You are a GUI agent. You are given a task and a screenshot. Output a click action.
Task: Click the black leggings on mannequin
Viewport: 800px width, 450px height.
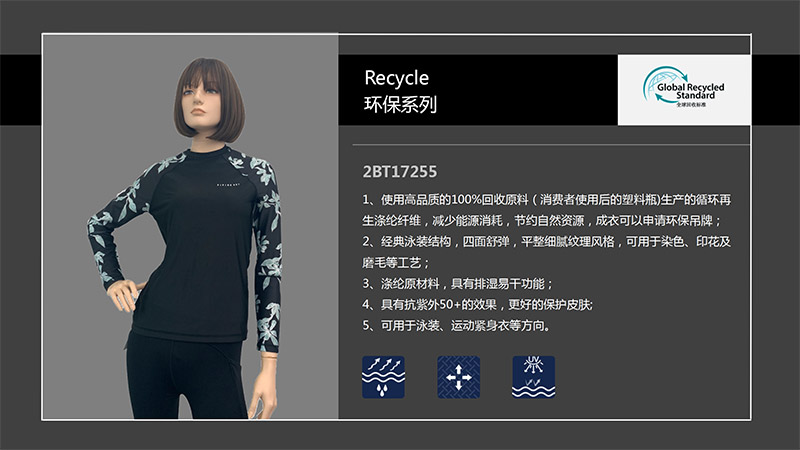[x=186, y=378]
